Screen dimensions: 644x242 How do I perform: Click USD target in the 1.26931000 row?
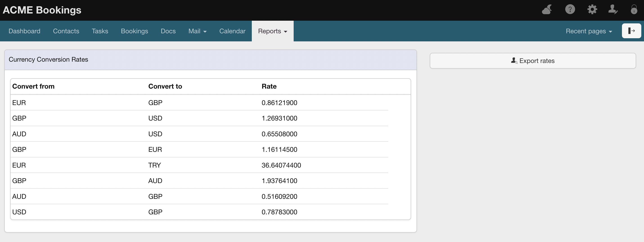click(x=155, y=118)
